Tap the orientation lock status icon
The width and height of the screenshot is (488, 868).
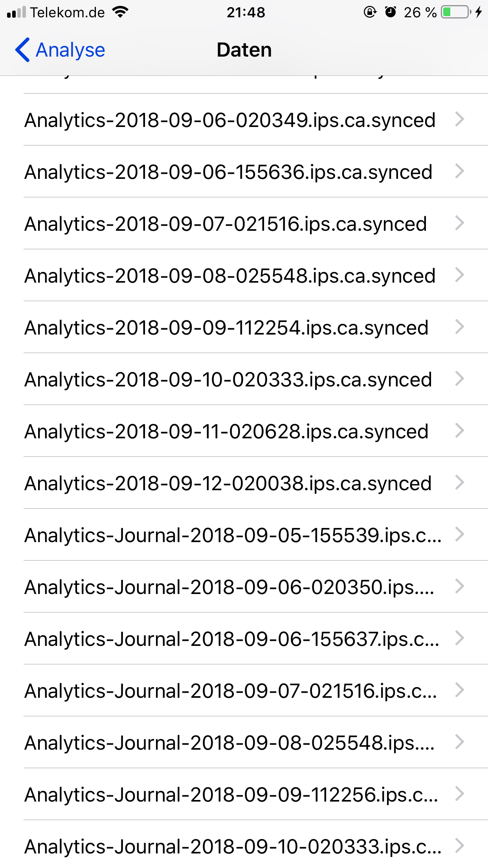(370, 12)
